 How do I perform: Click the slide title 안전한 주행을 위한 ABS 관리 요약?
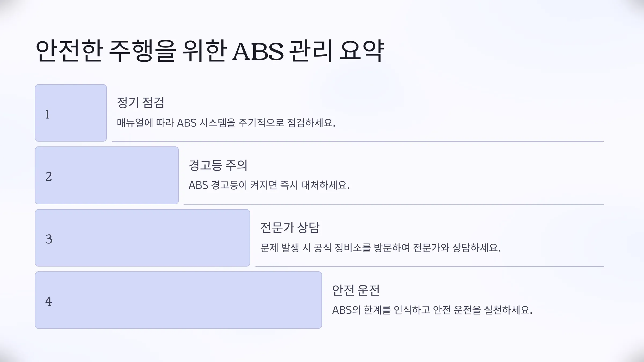(x=210, y=51)
